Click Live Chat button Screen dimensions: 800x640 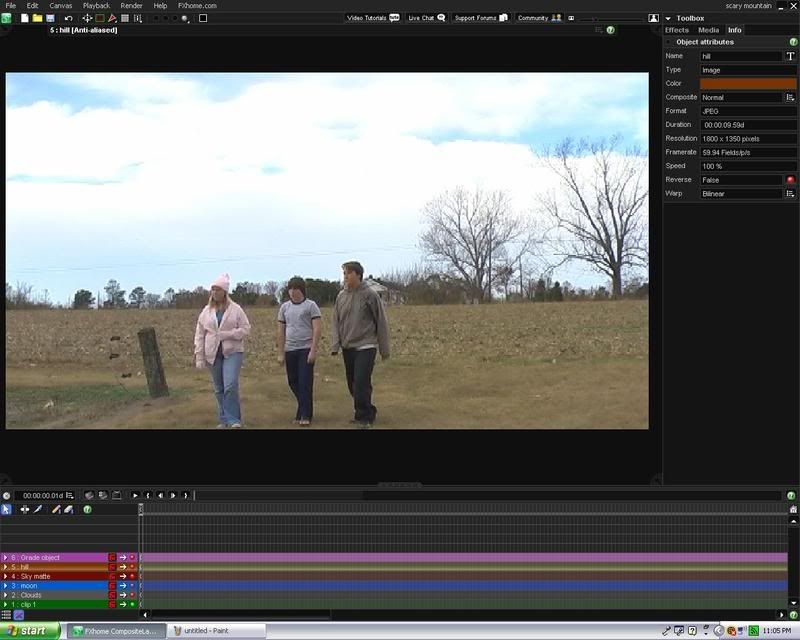tap(427, 18)
